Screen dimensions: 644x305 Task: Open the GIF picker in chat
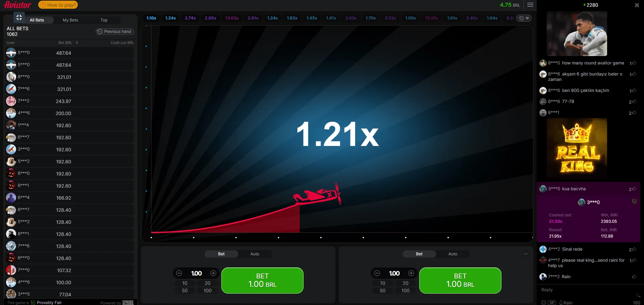552,302
